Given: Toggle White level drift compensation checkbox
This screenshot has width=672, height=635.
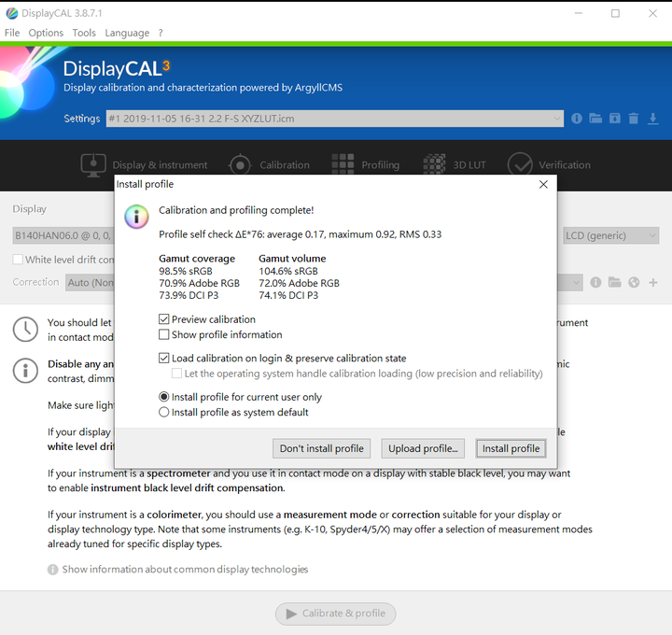Looking at the screenshot, I should click(18, 260).
